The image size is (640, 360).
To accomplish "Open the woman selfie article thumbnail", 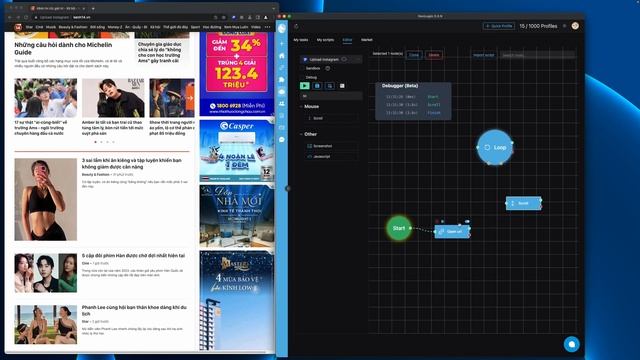I will 45,199.
